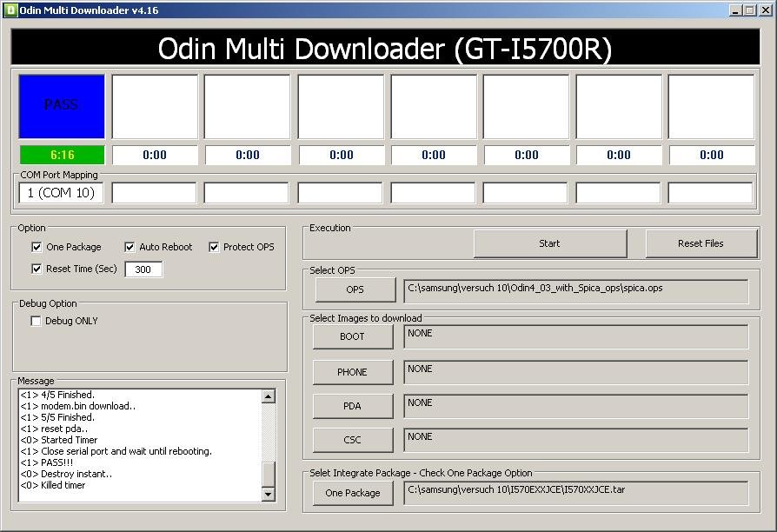Click the '<0> Started Timer' log line
This screenshot has width=777, height=532.
pos(59,440)
